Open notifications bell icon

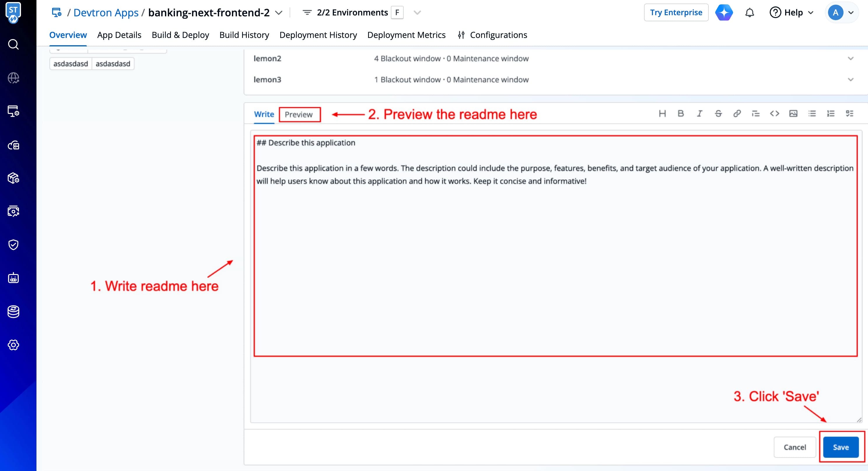pyautogui.click(x=749, y=13)
